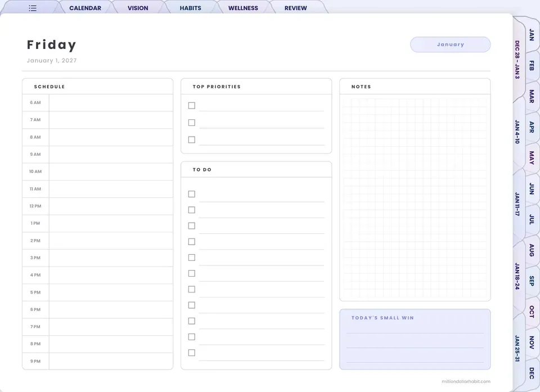Screen dimensions: 540x392
Task: Tick the last To Do checkbox
Action: point(192,353)
